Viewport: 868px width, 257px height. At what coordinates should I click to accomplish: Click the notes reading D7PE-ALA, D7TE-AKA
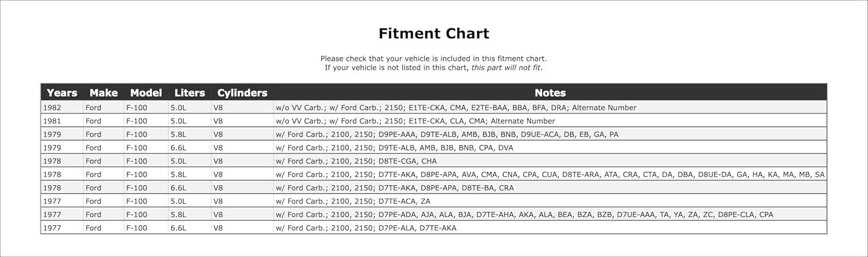pos(366,228)
